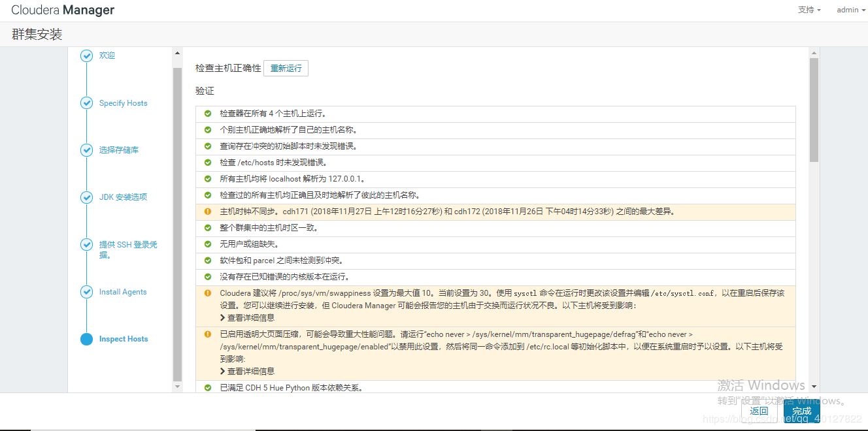Click the 重新运行 button

coord(286,69)
